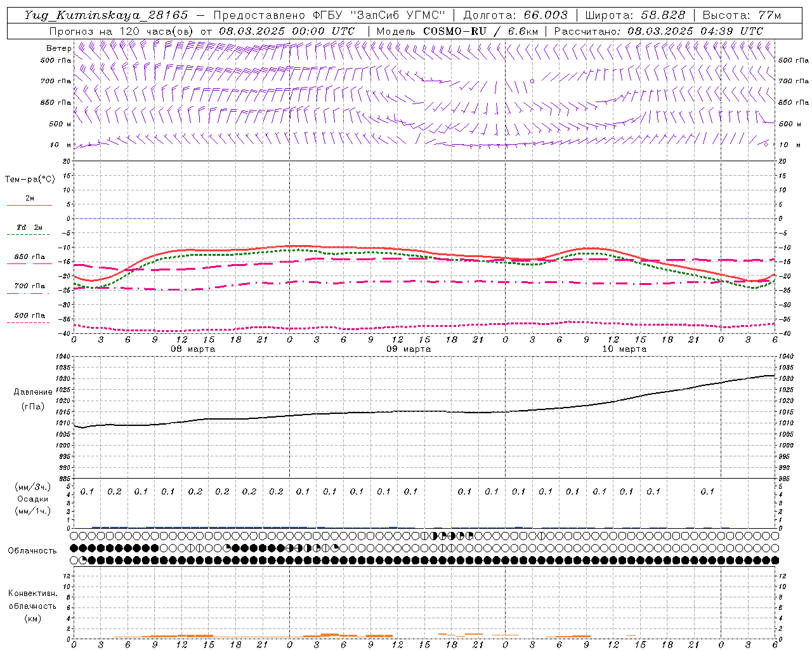Click the (км) unit under convective cloudiness label

[x=33, y=618]
